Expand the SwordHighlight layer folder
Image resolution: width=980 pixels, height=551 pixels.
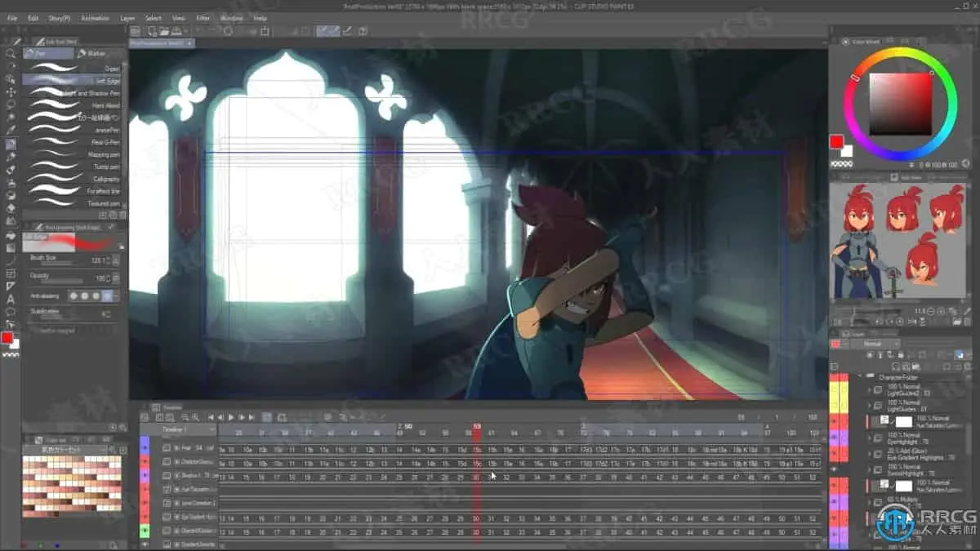pos(869,469)
